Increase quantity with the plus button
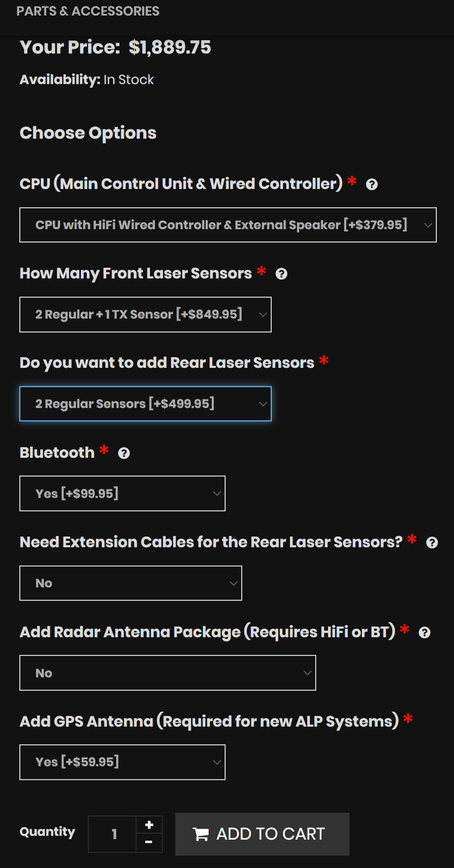 click(149, 825)
